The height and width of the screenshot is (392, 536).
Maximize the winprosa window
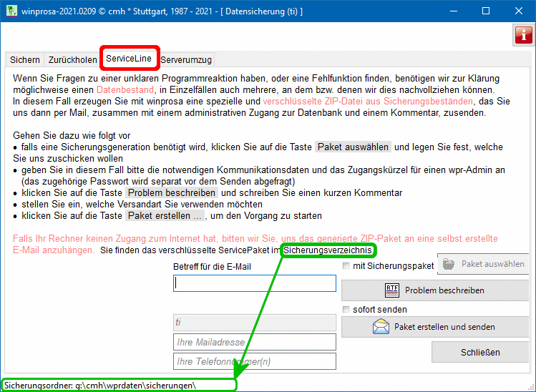(486, 11)
